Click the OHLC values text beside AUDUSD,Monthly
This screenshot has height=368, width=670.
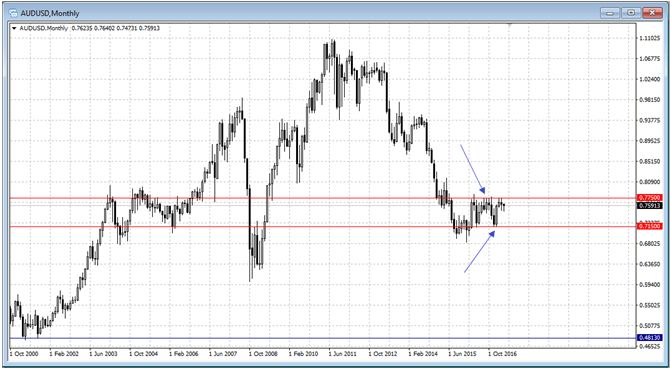point(115,28)
